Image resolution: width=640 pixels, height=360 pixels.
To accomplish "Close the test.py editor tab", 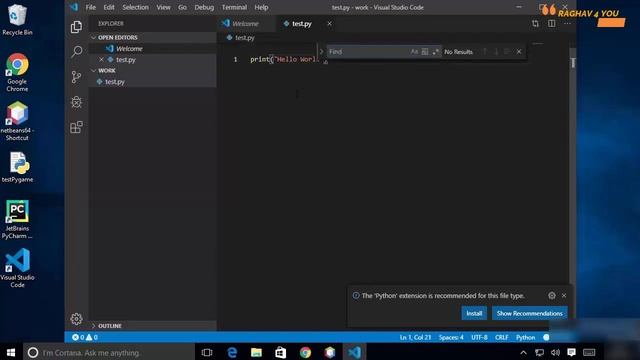I will 329,24.
